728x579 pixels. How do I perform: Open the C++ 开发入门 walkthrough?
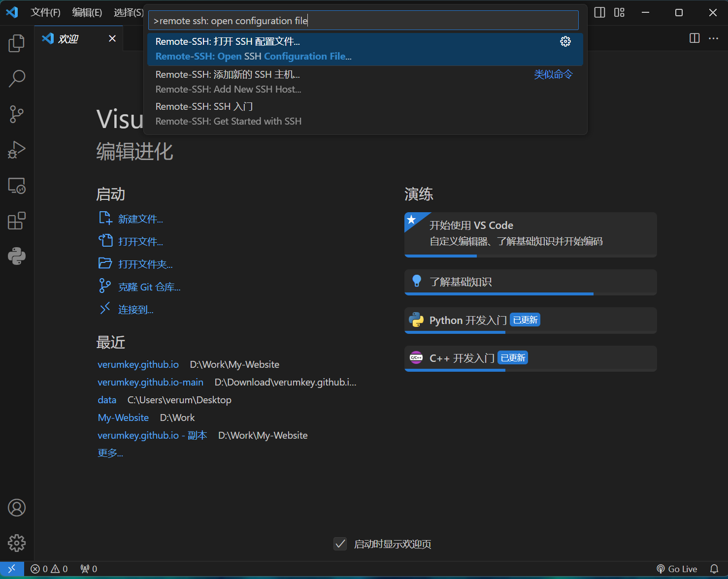(x=530, y=358)
